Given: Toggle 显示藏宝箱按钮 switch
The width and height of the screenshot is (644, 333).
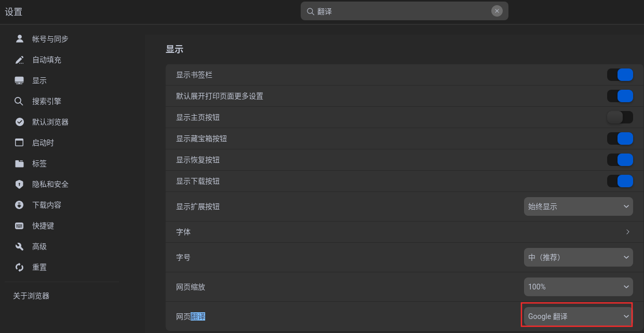Looking at the screenshot, I should [620, 138].
